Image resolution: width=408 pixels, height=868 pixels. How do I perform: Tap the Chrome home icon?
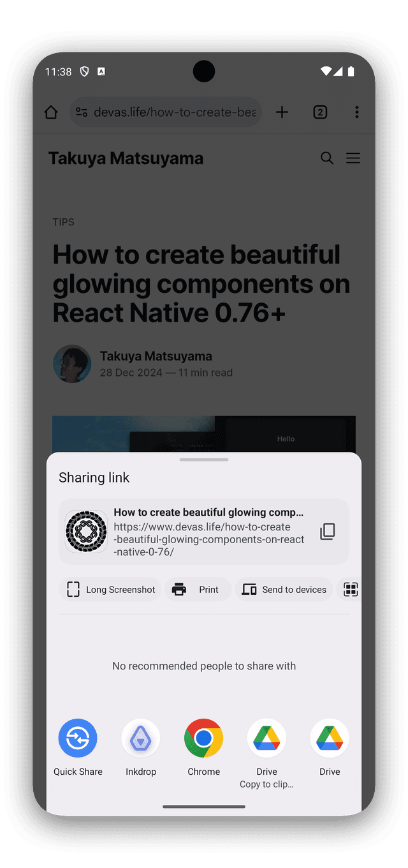51,112
